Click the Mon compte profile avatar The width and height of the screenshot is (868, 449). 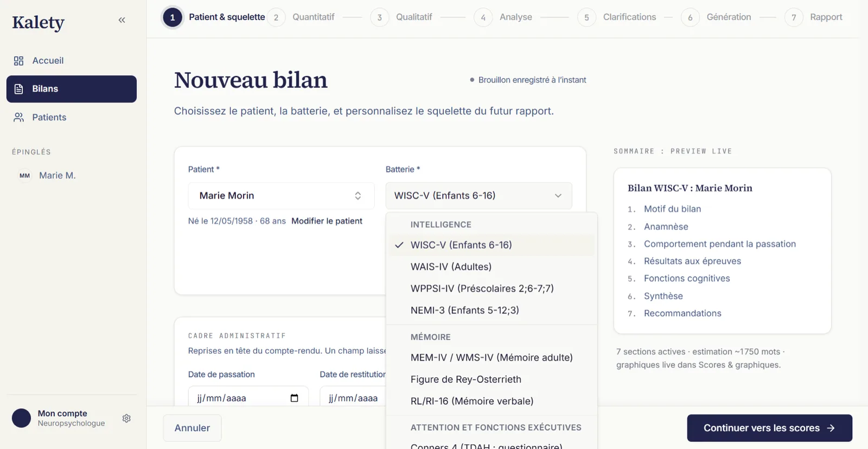point(22,418)
